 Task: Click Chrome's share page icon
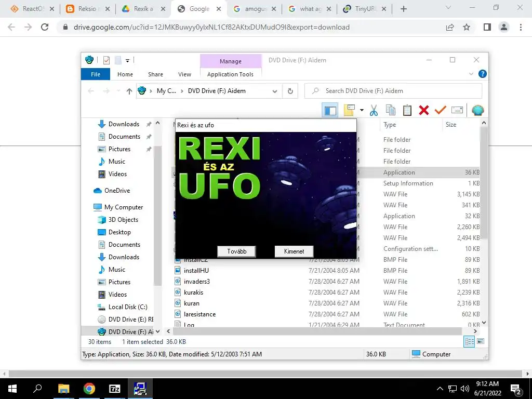pos(450,27)
